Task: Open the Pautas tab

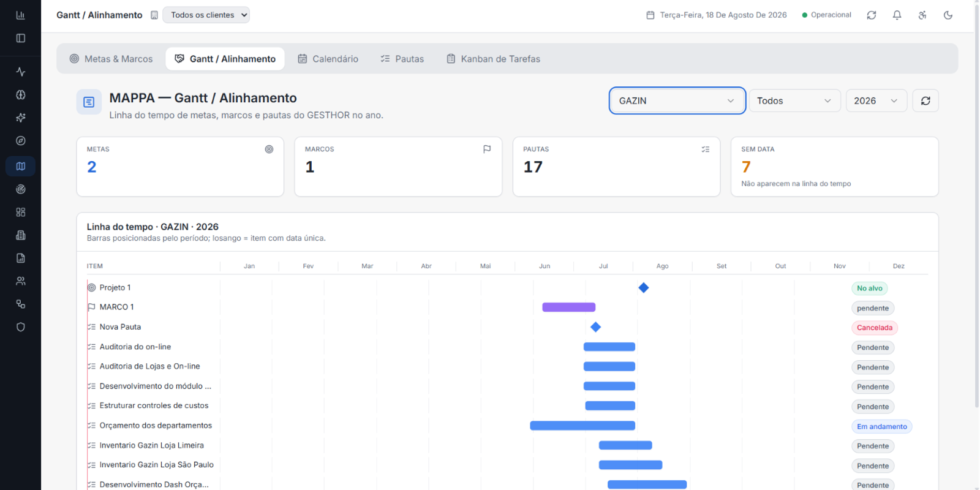Action: click(x=402, y=59)
